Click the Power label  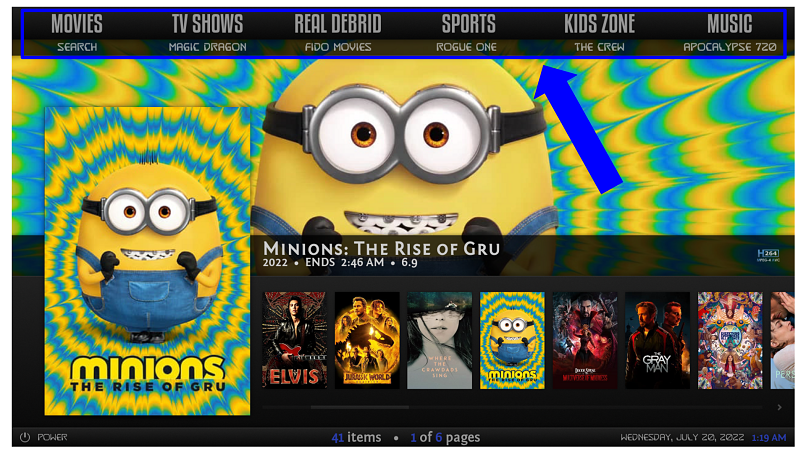(52, 437)
